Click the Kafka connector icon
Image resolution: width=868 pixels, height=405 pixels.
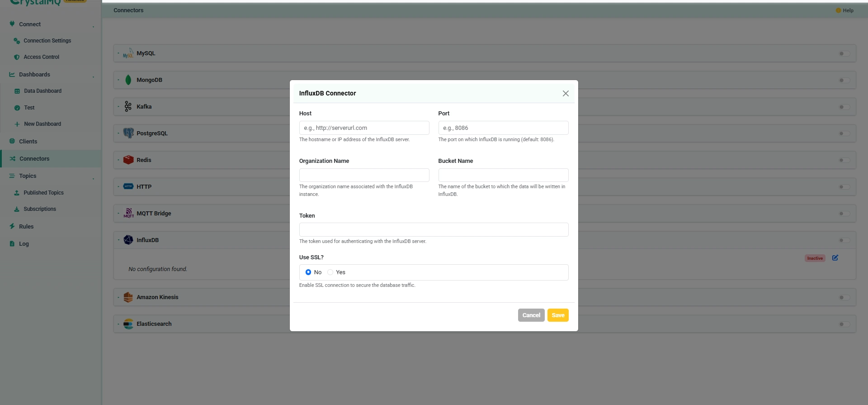[128, 107]
